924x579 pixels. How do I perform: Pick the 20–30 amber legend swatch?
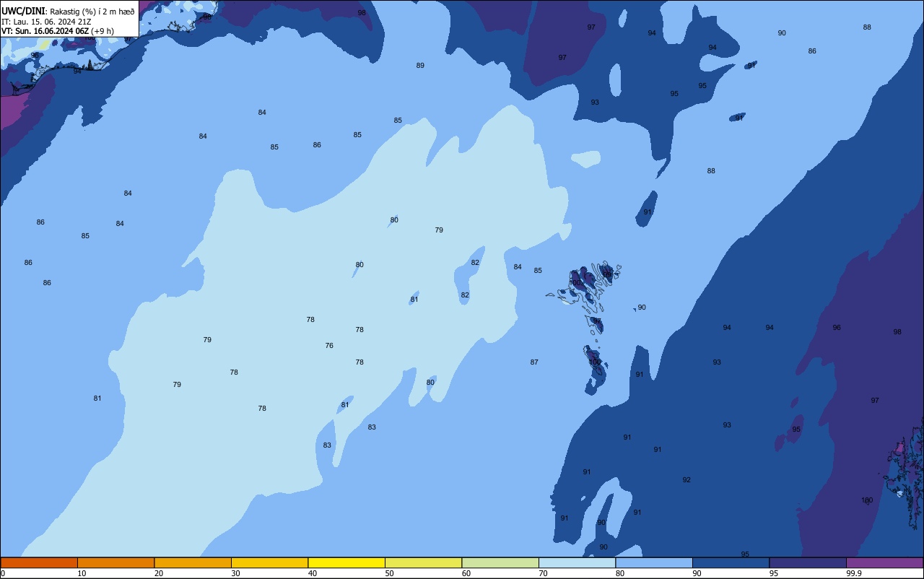pos(193,562)
